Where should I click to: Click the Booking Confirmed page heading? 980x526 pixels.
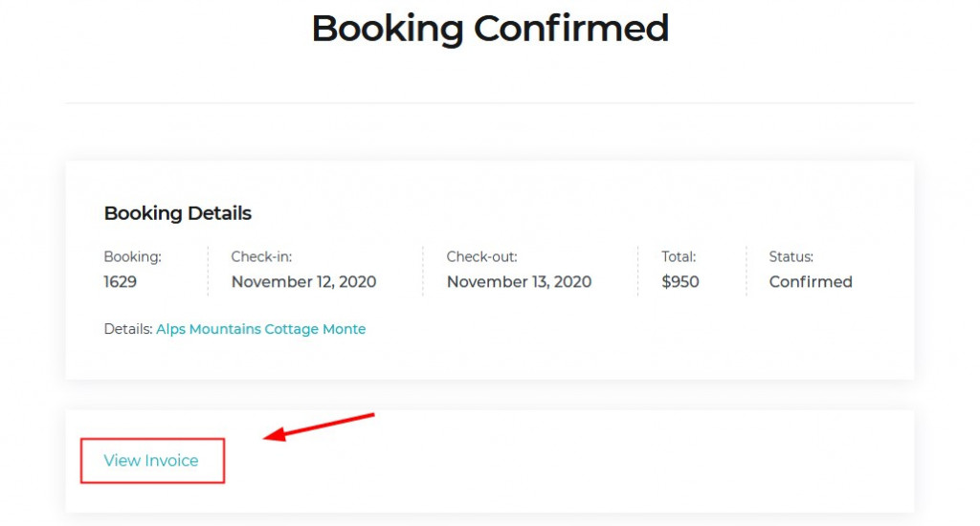tap(490, 28)
